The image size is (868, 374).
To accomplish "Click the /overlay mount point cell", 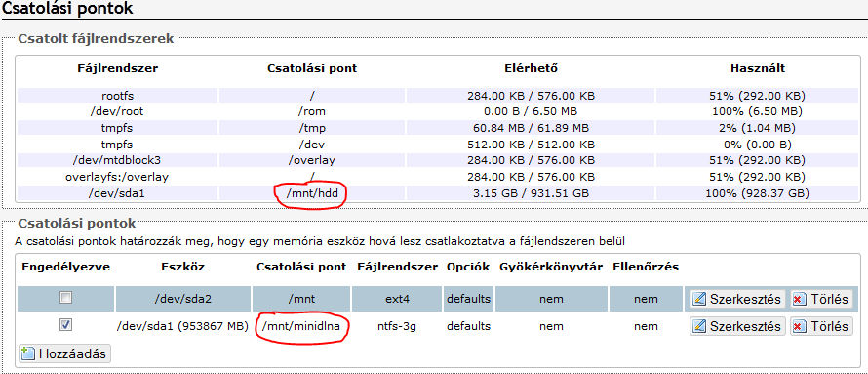I will 312,161.
